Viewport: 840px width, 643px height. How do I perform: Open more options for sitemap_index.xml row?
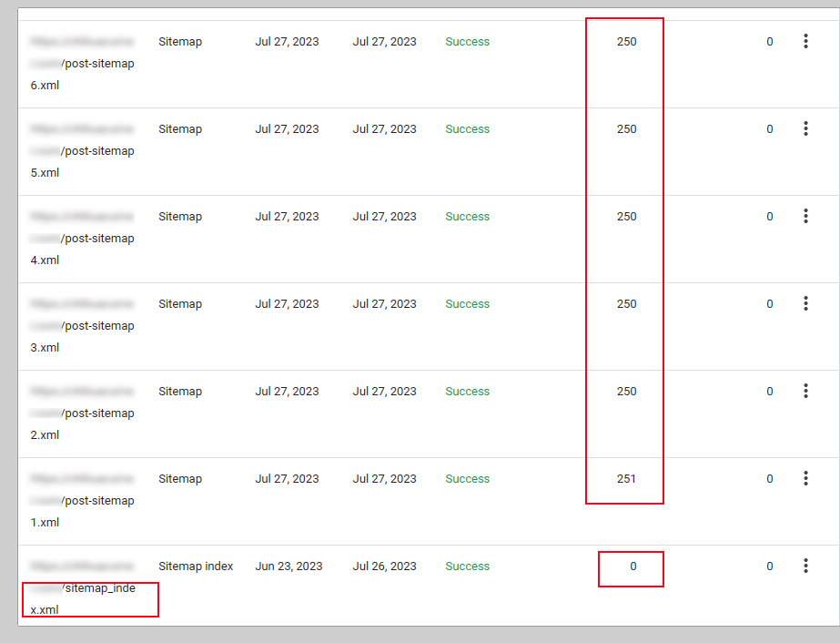(805, 566)
